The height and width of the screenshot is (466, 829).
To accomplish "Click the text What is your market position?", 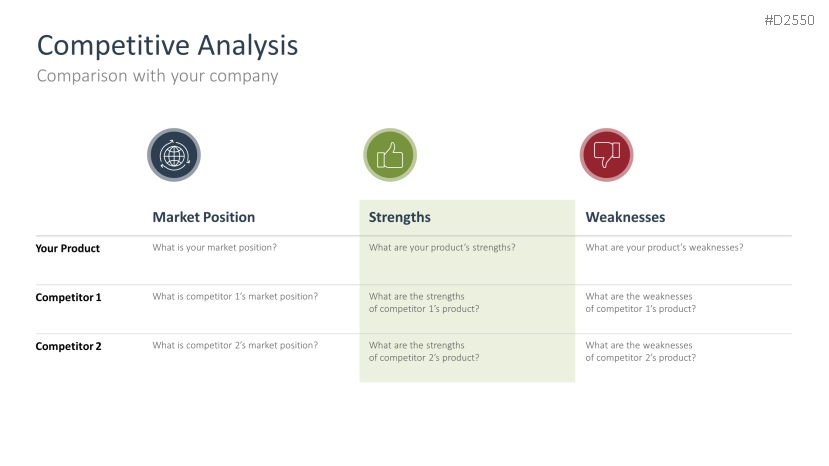I will (214, 247).
